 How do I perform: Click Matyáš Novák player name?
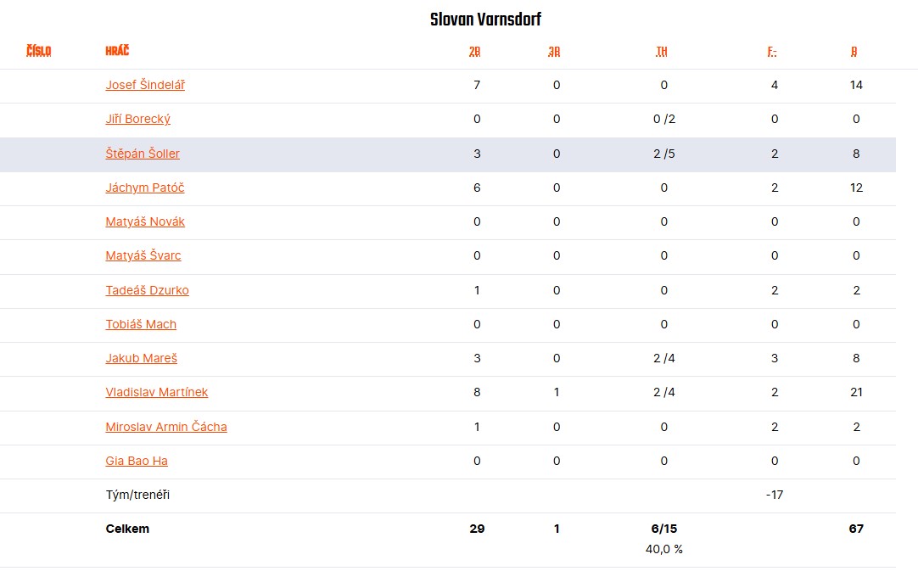click(x=145, y=221)
